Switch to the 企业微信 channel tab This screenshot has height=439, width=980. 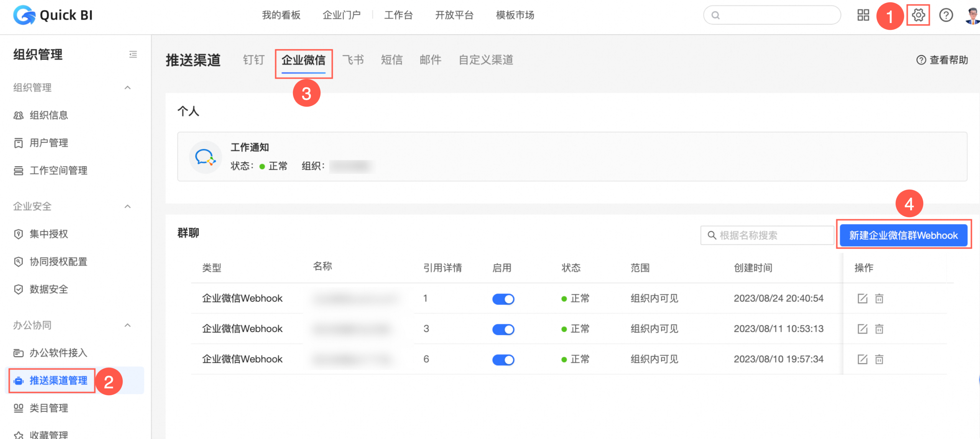303,60
